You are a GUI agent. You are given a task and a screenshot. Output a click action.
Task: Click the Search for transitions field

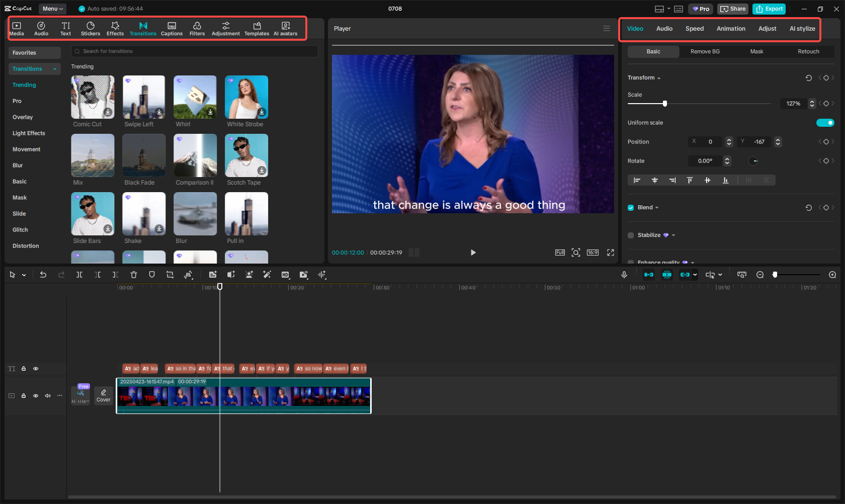(195, 51)
